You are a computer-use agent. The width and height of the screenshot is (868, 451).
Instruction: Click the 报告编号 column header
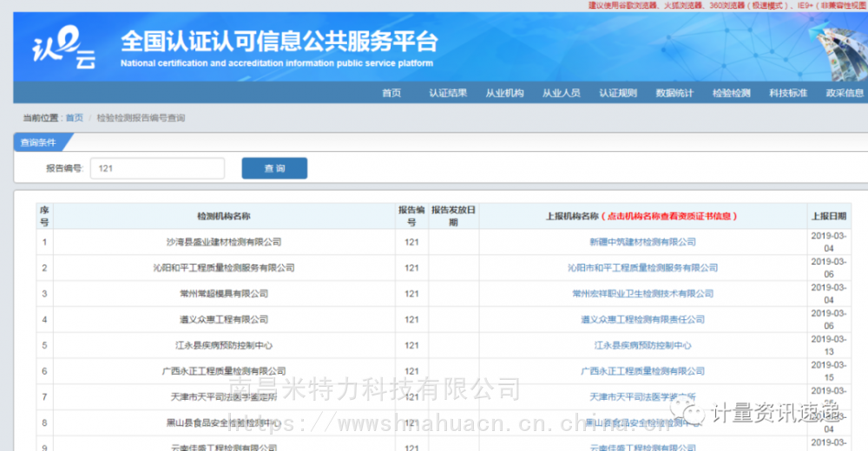(x=411, y=216)
